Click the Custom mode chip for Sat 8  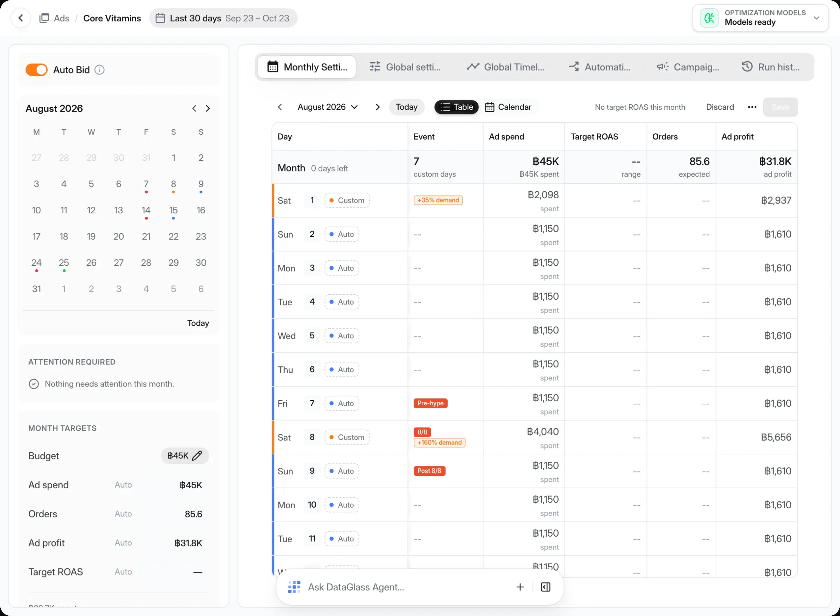[x=347, y=437]
